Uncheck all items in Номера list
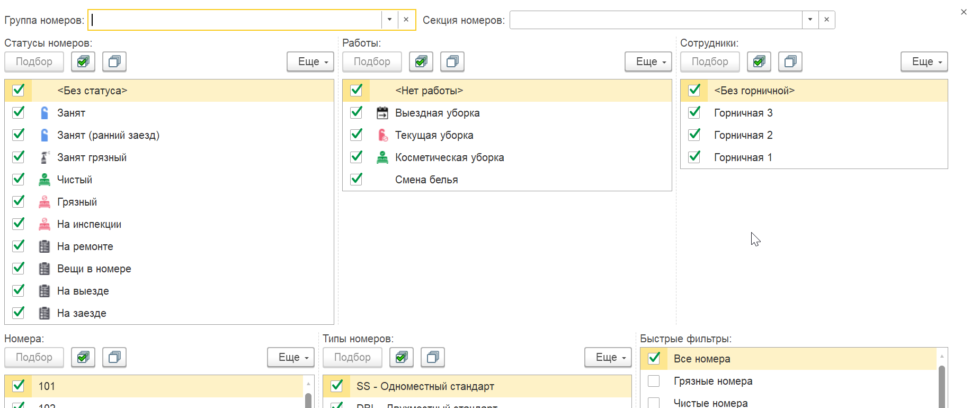This screenshot has width=980, height=408. [x=114, y=357]
